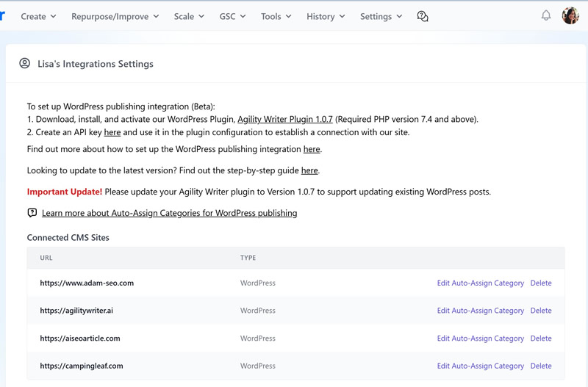Click WordPress type in adam-seo.com row
Screen dimensions: 588x387
(x=258, y=283)
